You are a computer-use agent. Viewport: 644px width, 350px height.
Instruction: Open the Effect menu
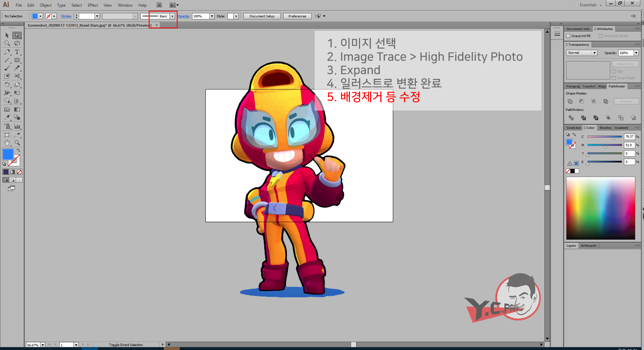tap(93, 5)
